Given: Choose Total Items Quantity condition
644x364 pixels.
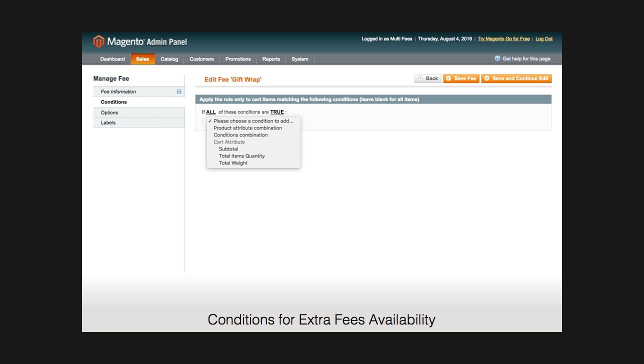Looking at the screenshot, I should (x=241, y=155).
